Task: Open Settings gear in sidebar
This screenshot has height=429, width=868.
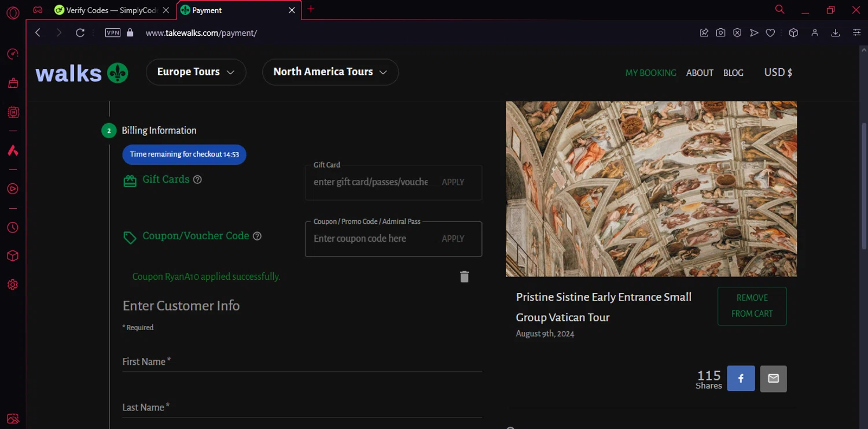Action: pyautogui.click(x=13, y=285)
